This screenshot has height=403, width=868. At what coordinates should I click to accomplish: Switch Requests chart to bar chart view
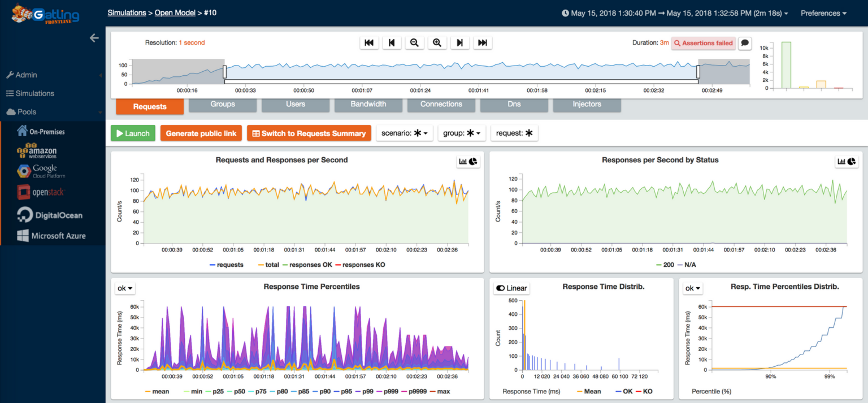pos(462,161)
